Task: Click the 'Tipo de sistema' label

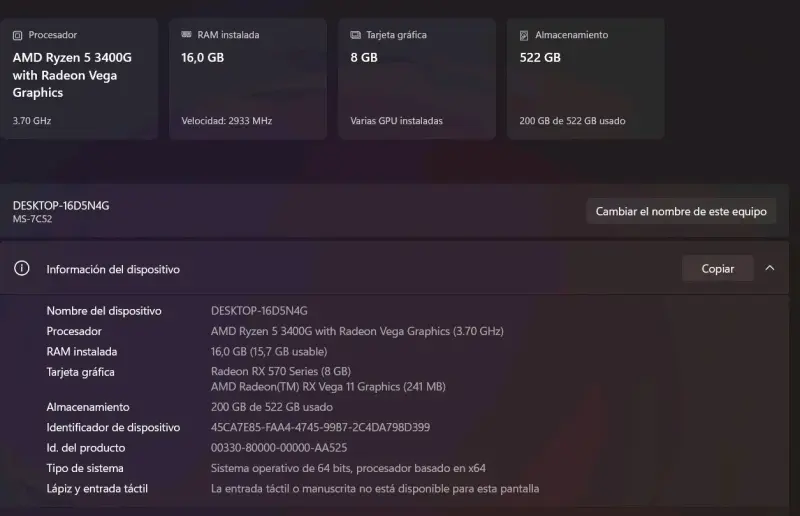Action: coord(85,469)
